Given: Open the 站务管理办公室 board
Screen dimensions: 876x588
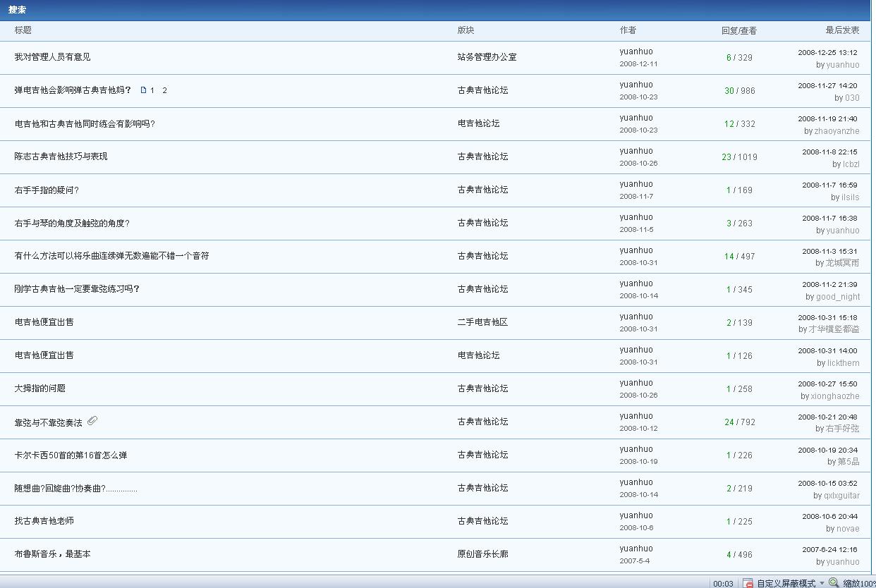Looking at the screenshot, I should point(487,57).
